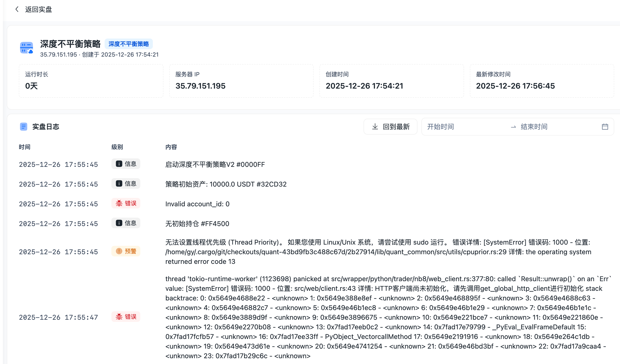Click the red bug icon on Invalid account_id row

[x=119, y=203]
